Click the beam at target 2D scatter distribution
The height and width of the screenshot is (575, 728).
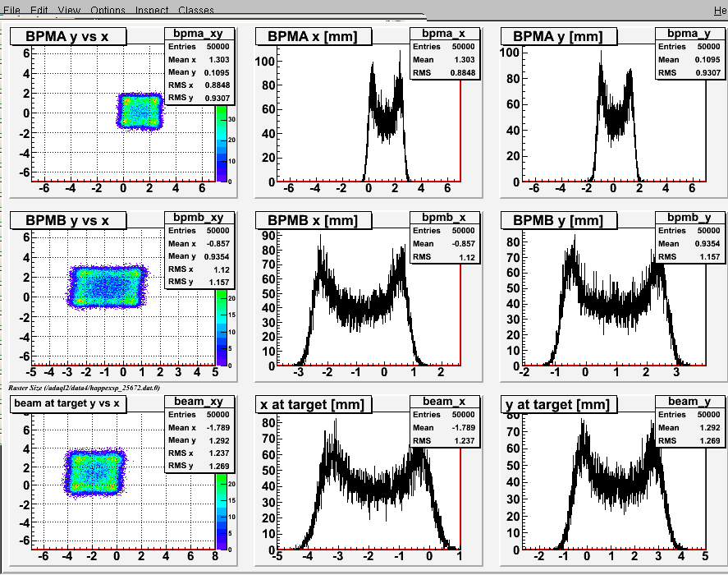(x=94, y=473)
